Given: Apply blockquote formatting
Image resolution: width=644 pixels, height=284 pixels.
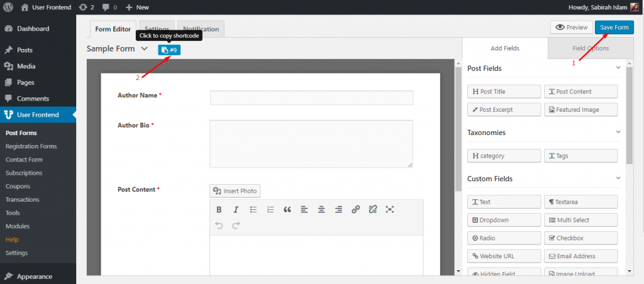Looking at the screenshot, I should (287, 210).
